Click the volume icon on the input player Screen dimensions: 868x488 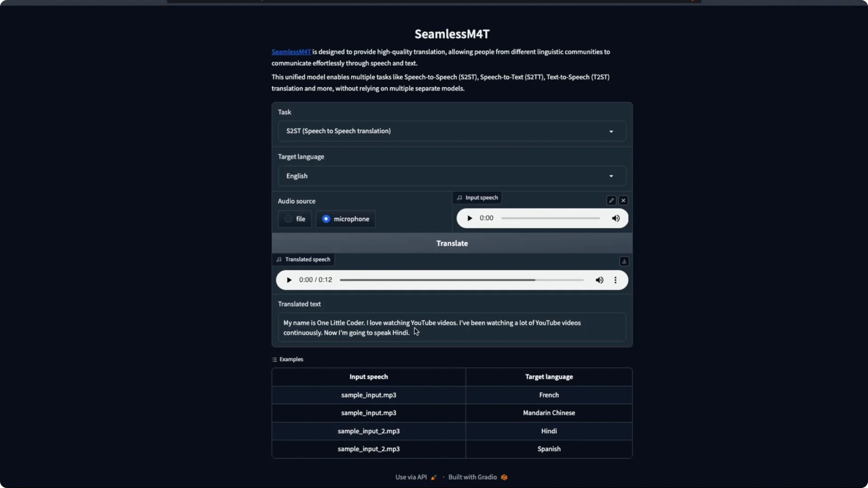pyautogui.click(x=616, y=218)
